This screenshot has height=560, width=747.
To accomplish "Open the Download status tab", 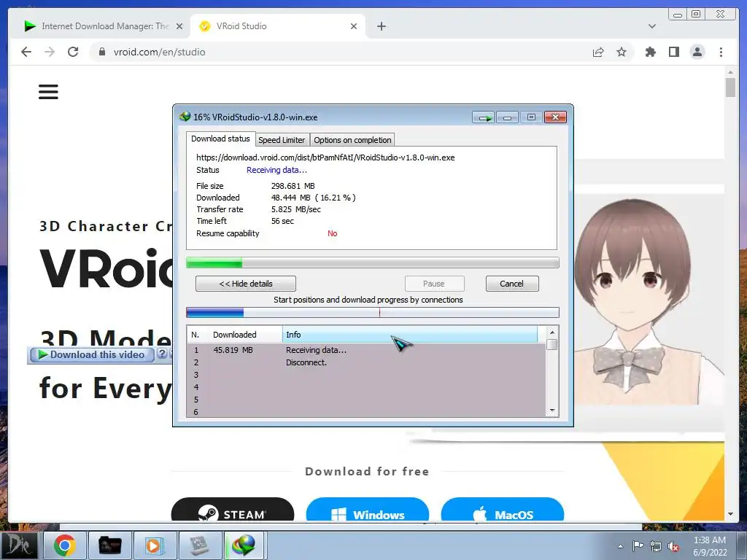I will [x=220, y=139].
